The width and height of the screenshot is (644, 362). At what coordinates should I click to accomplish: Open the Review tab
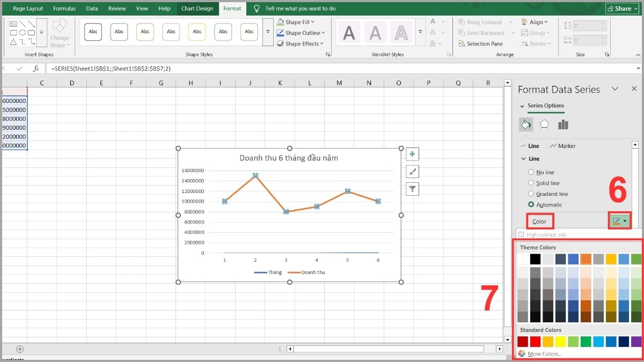point(117,9)
